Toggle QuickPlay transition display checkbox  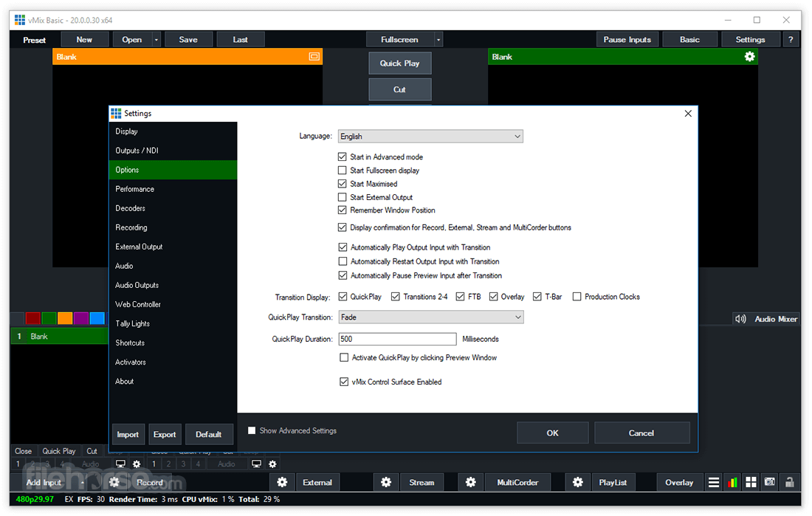343,296
